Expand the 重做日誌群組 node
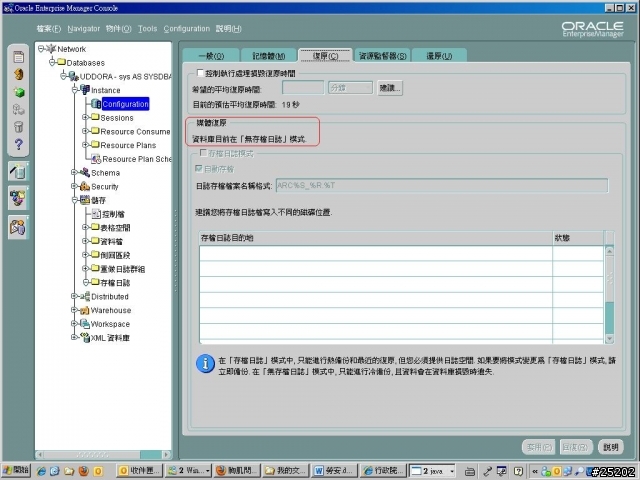Image resolution: width=640 pixels, height=480 pixels. (85, 269)
